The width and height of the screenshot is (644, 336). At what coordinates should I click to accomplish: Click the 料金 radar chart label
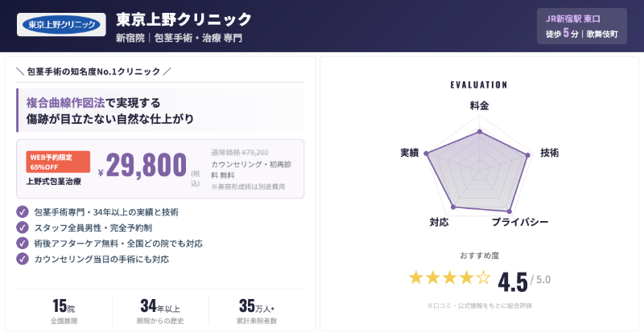tap(479, 105)
